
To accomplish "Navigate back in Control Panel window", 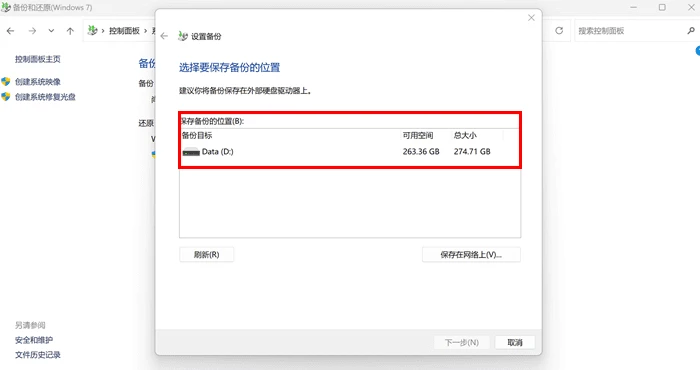I will point(11,31).
